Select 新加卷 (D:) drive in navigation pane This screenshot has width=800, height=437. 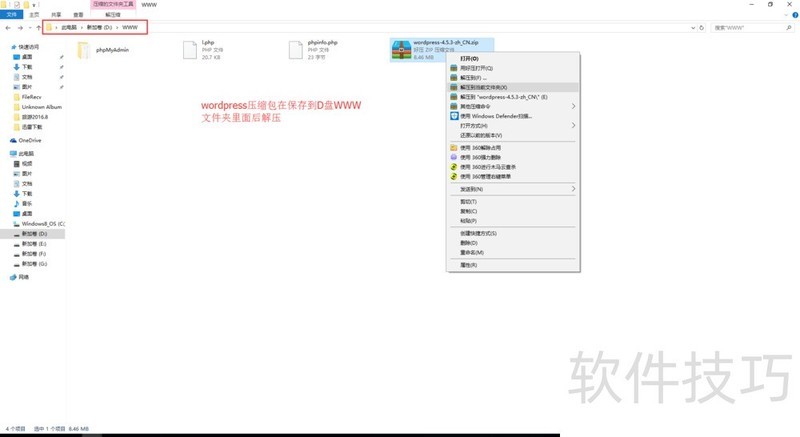pyautogui.click(x=34, y=234)
